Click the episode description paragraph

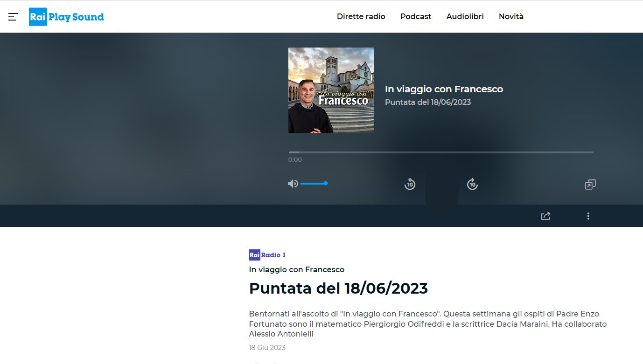[x=428, y=323]
